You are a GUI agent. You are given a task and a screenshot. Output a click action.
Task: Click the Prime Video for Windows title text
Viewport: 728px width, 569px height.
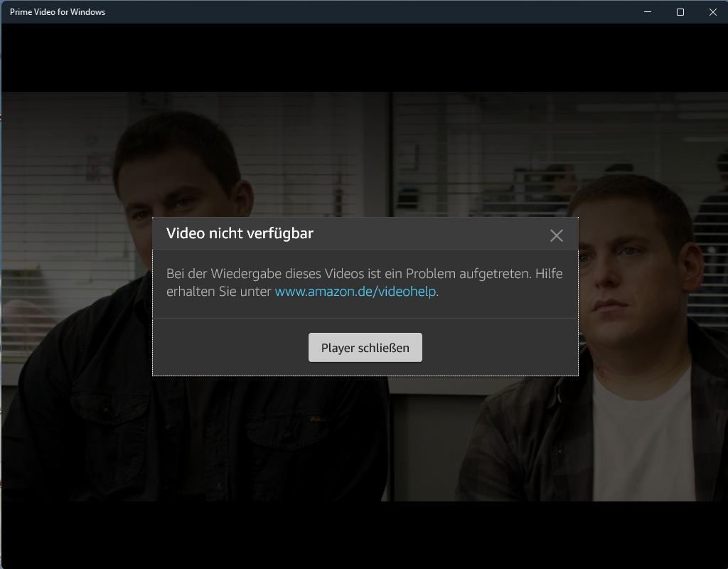tap(58, 12)
